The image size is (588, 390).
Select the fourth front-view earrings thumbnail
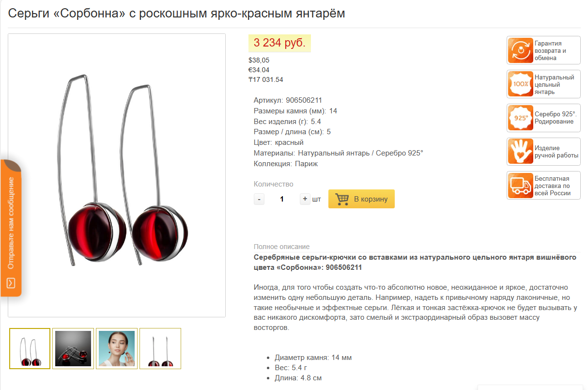point(160,349)
